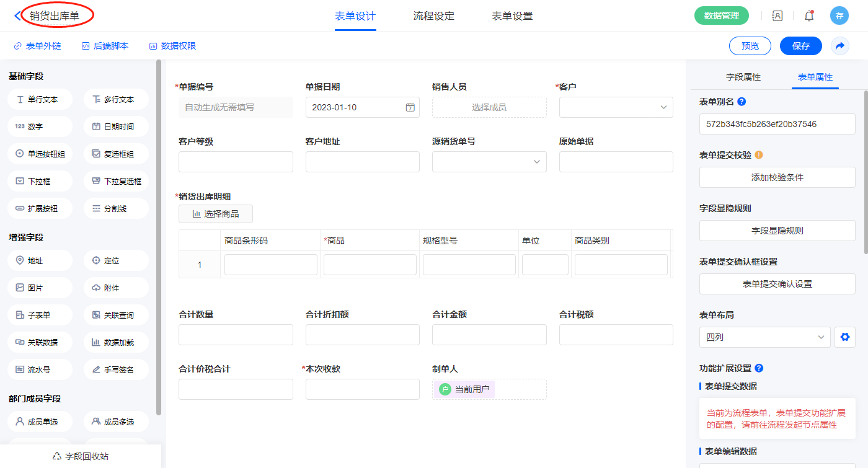
Task: Open layout settings gear next to 四列
Action: [844, 337]
